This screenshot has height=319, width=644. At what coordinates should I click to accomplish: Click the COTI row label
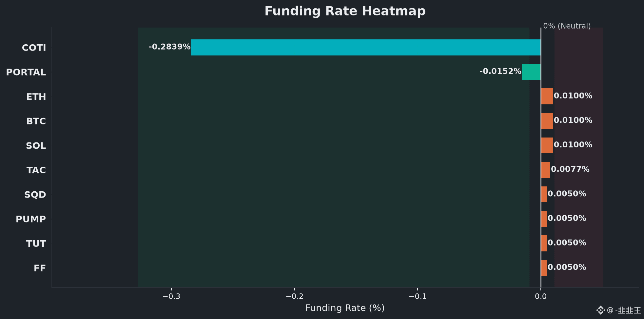coord(34,48)
